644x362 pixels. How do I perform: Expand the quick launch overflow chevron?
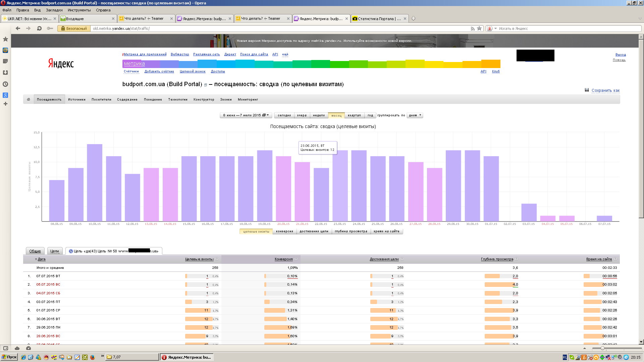pos(102,356)
